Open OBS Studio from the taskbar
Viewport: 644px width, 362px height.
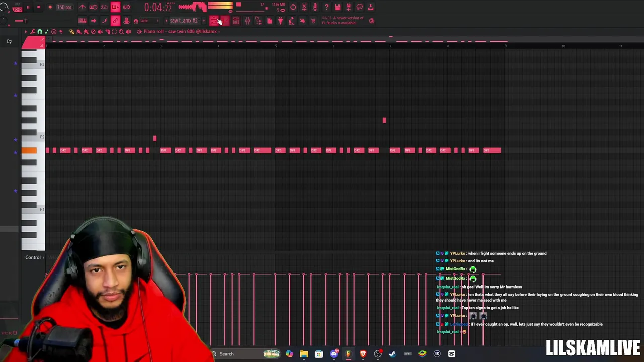click(378, 354)
